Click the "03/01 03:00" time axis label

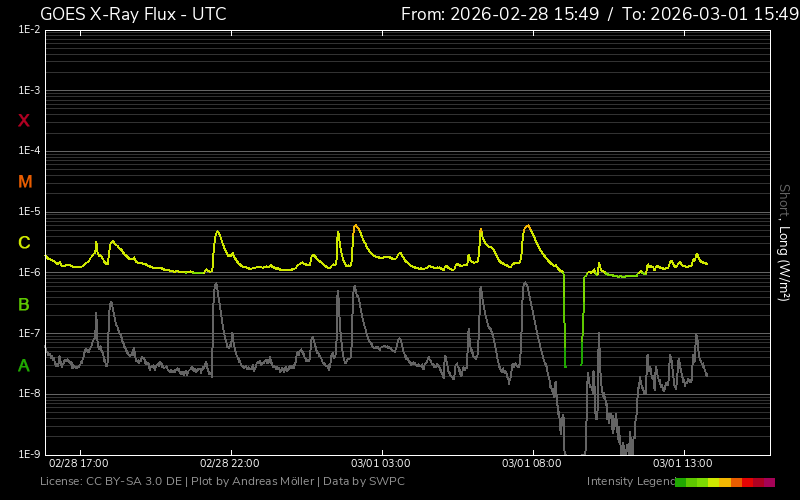381,463
